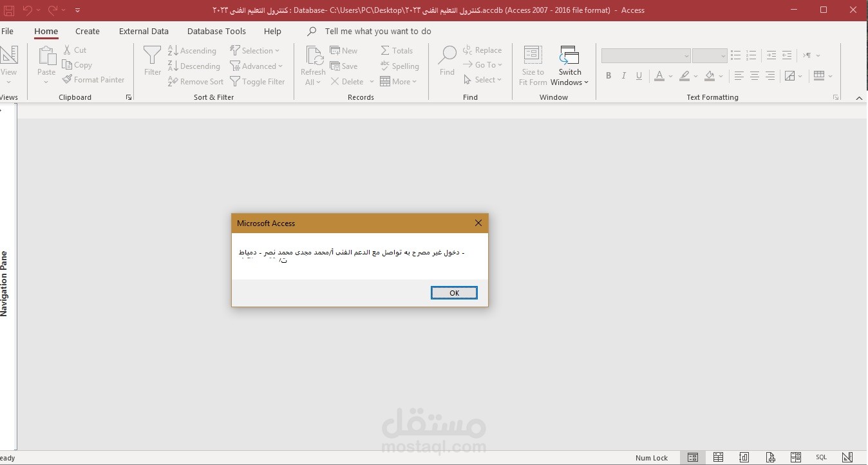Open Form view from the status bar
Screen dimensions: 868x465
tap(692, 457)
